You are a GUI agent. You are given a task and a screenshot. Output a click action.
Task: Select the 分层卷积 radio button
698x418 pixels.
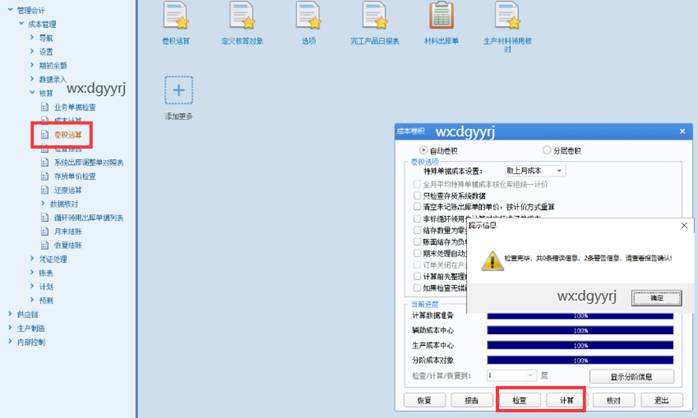click(544, 150)
